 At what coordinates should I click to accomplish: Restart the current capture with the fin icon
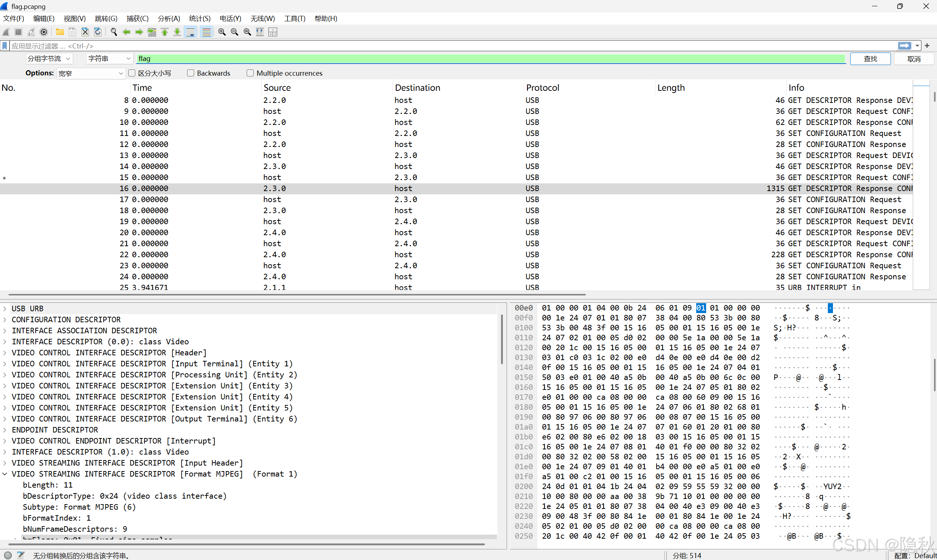click(31, 32)
